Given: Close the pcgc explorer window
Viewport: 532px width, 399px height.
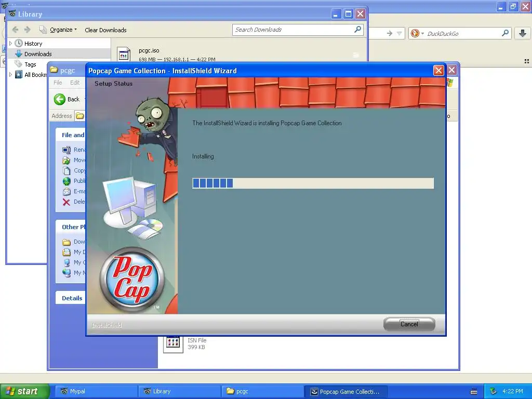Looking at the screenshot, I should pyautogui.click(x=452, y=70).
